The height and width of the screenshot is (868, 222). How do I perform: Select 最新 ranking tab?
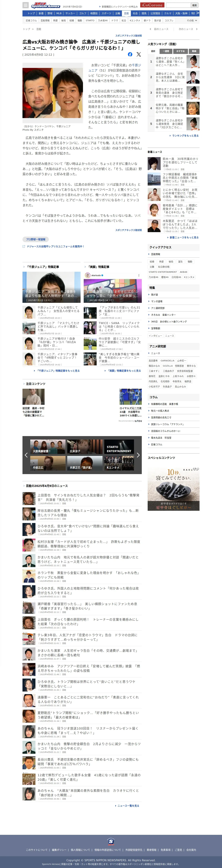point(153,51)
